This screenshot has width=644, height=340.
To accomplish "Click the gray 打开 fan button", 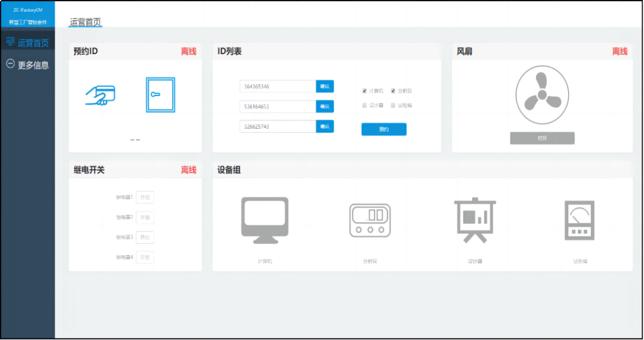I will coord(542,138).
